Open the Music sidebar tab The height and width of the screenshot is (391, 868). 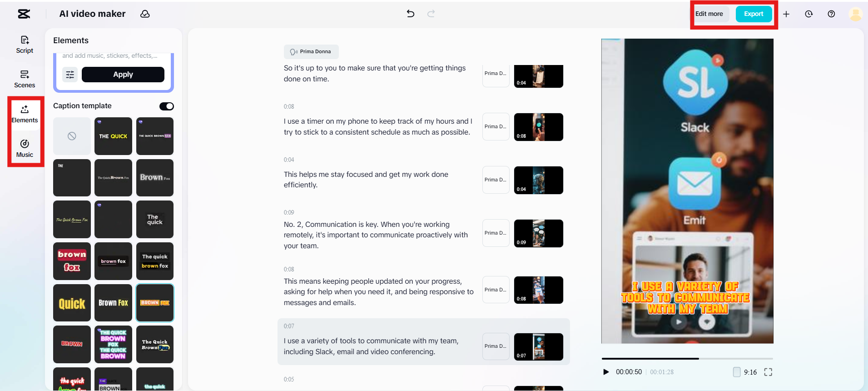click(25, 149)
